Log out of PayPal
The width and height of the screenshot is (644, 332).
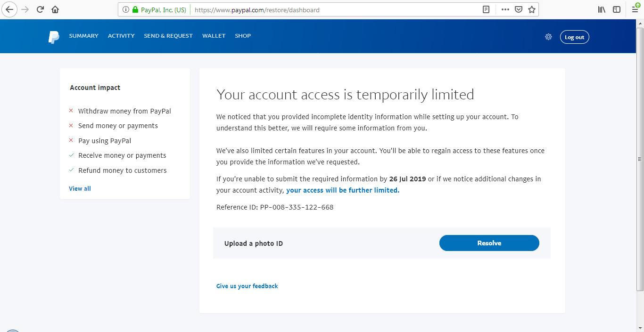pyautogui.click(x=574, y=37)
